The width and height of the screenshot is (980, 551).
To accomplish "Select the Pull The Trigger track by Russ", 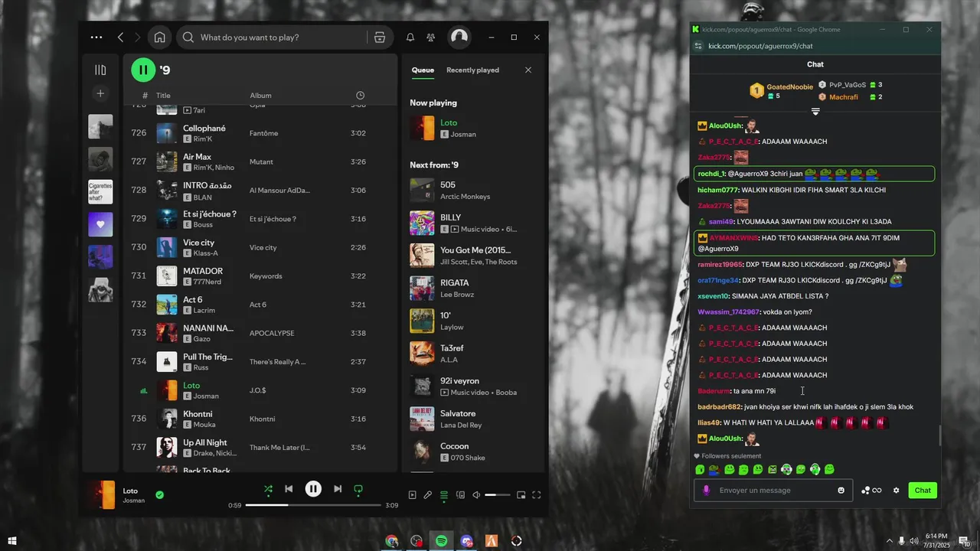I will click(260, 361).
